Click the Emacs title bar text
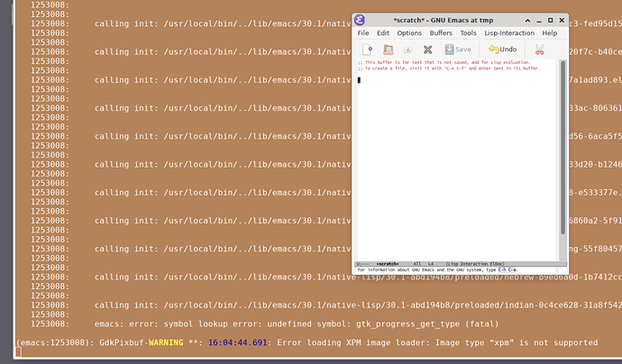The height and width of the screenshot is (364, 622). point(444,20)
